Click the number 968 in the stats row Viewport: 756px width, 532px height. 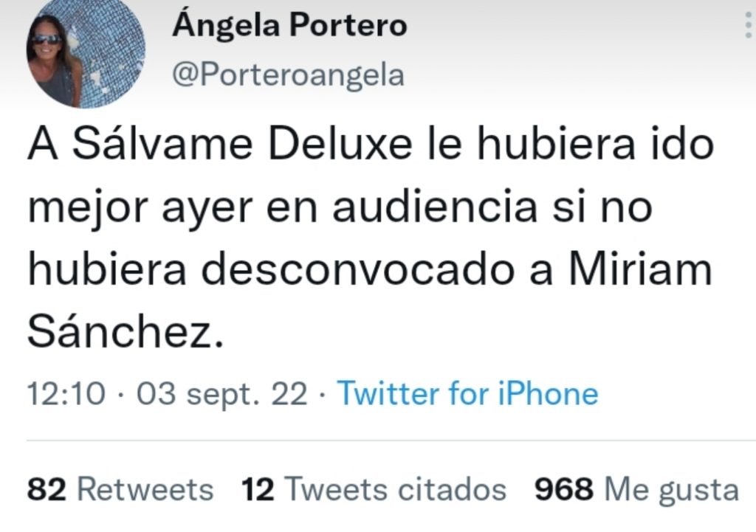click(x=563, y=490)
